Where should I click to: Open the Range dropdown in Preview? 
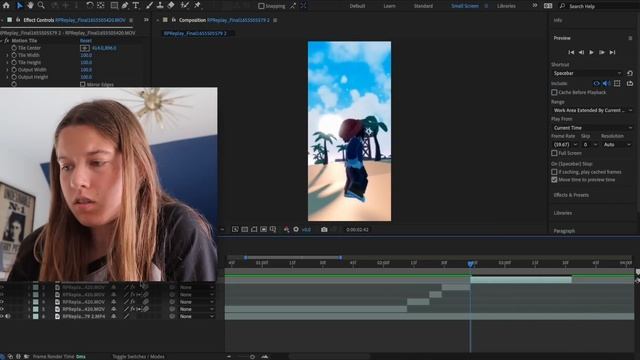(592, 110)
